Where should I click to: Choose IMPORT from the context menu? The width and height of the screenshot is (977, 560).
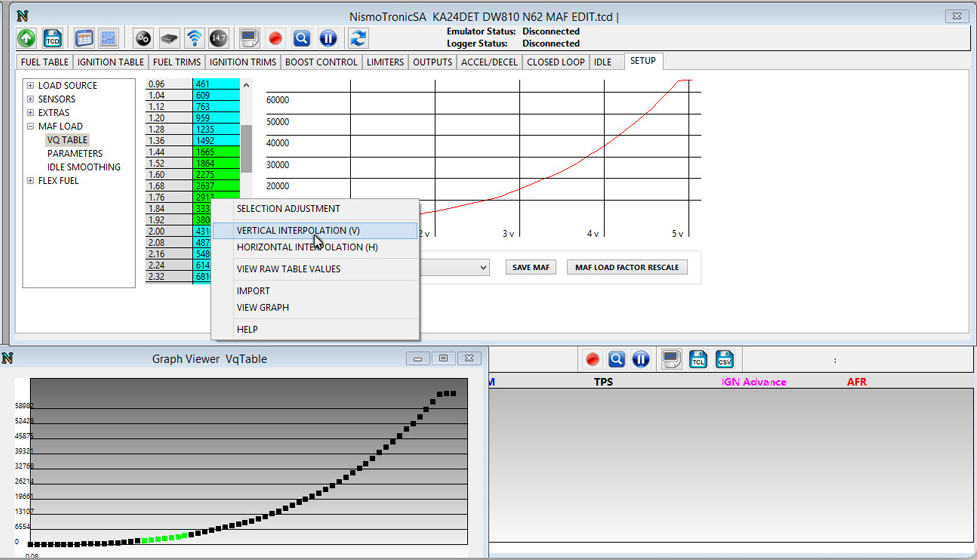tap(315, 291)
